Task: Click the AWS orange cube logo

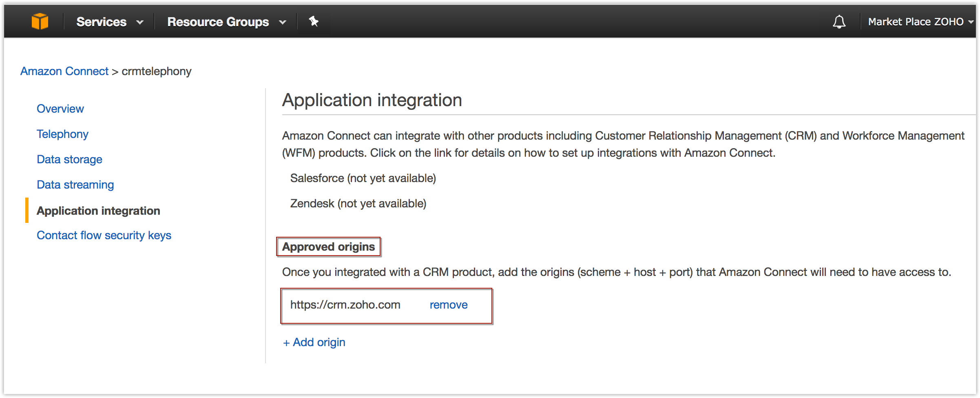Action: point(40,21)
